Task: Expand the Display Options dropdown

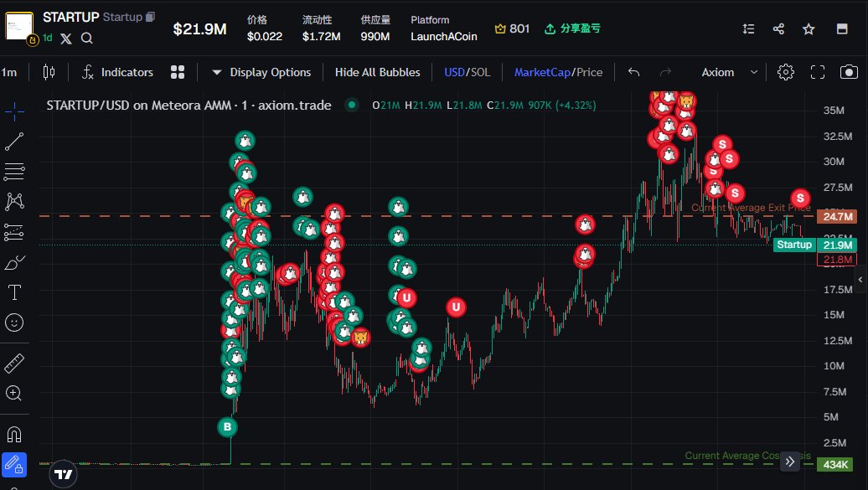Action: click(261, 72)
